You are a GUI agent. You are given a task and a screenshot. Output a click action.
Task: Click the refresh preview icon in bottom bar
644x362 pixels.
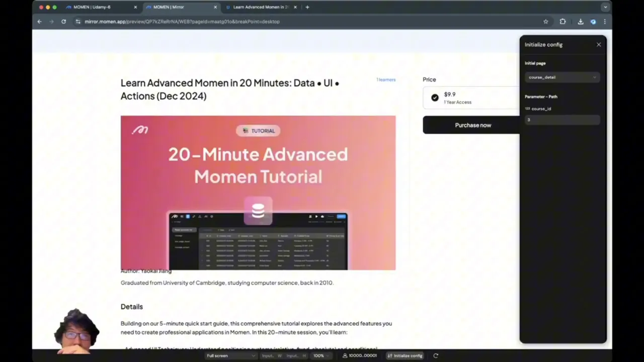tap(436, 355)
